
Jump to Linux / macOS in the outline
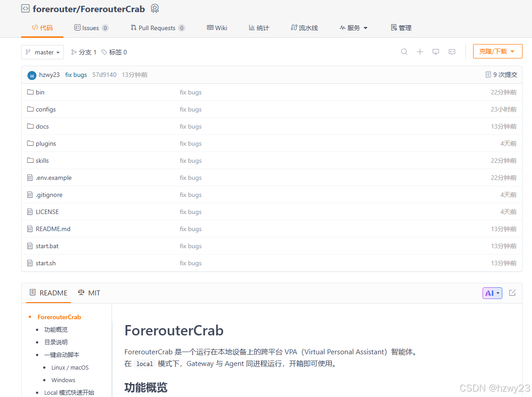coord(70,367)
